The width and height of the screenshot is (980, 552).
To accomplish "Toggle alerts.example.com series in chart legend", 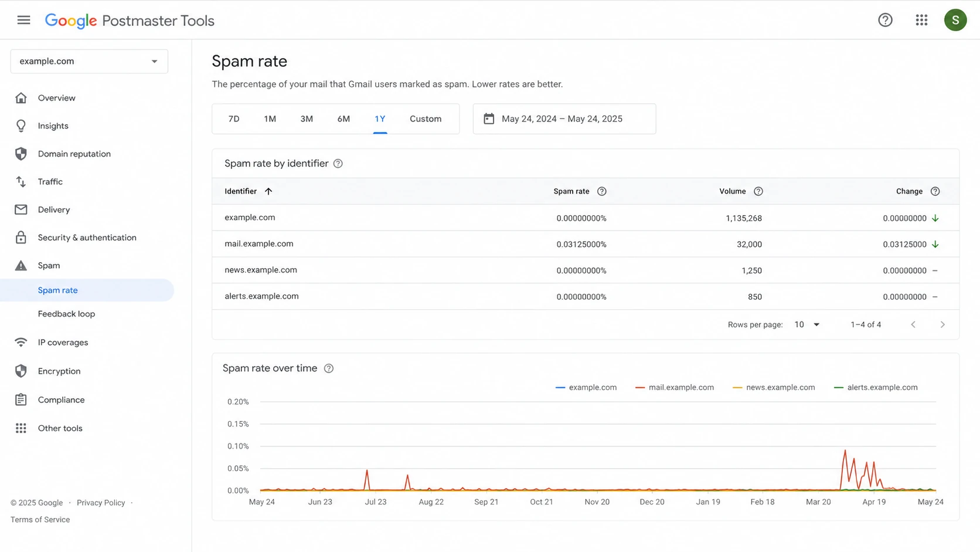I will pyautogui.click(x=876, y=387).
